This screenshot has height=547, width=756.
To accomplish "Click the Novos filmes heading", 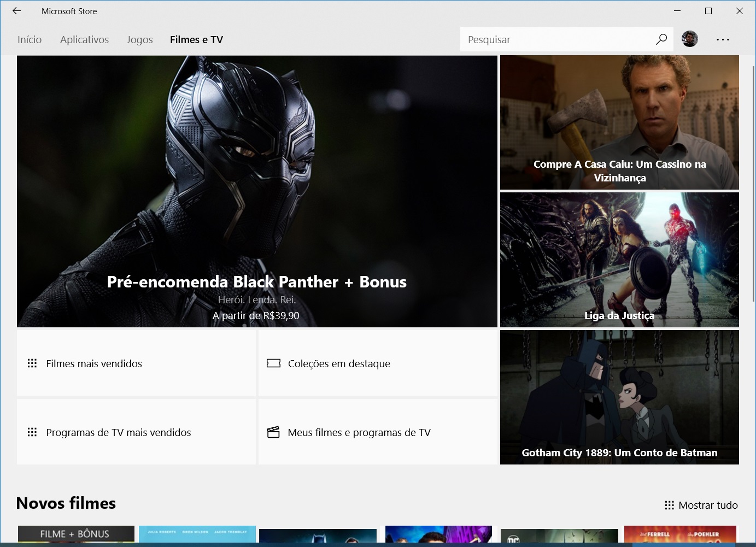I will point(66,503).
